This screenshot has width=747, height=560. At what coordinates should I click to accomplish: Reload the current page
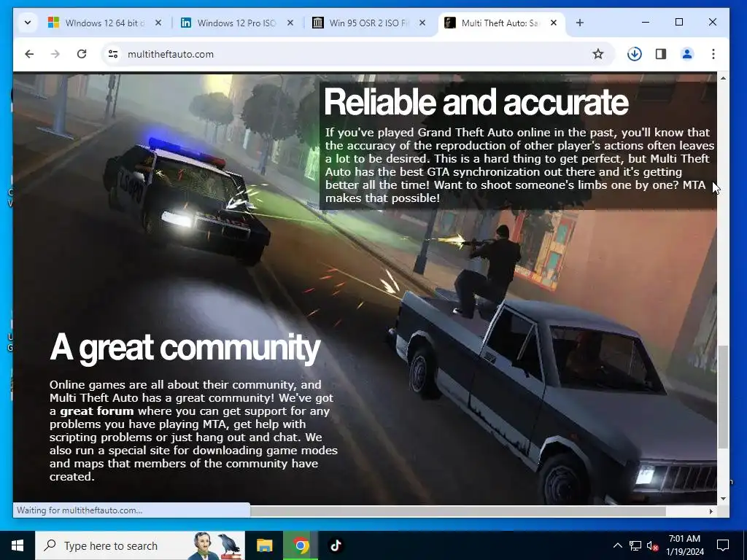point(82,54)
